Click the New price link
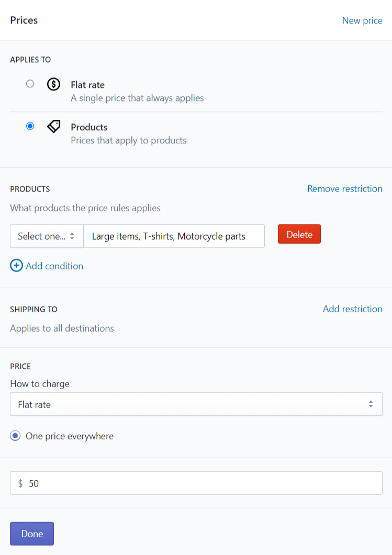The image size is (392, 555). [x=362, y=20]
